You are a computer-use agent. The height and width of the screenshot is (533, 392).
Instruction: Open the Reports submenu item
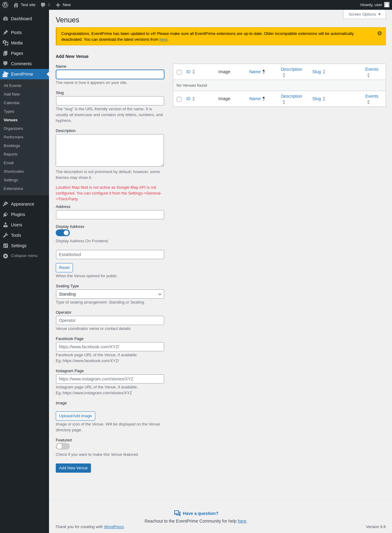click(x=11, y=154)
